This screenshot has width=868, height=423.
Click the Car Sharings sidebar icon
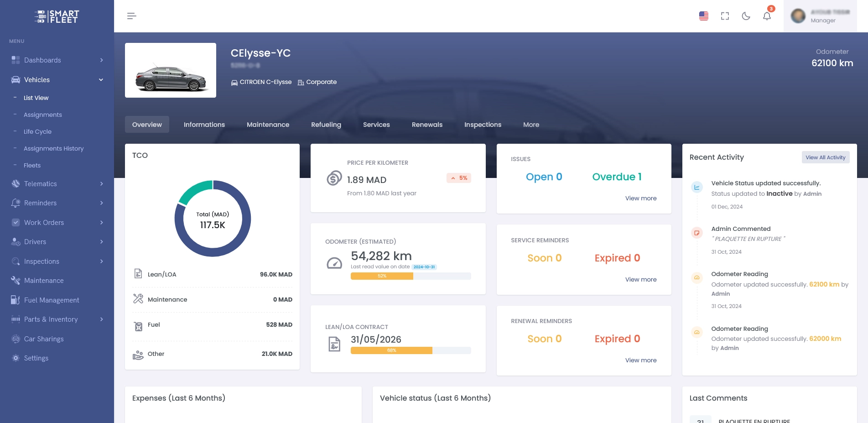[x=16, y=339]
